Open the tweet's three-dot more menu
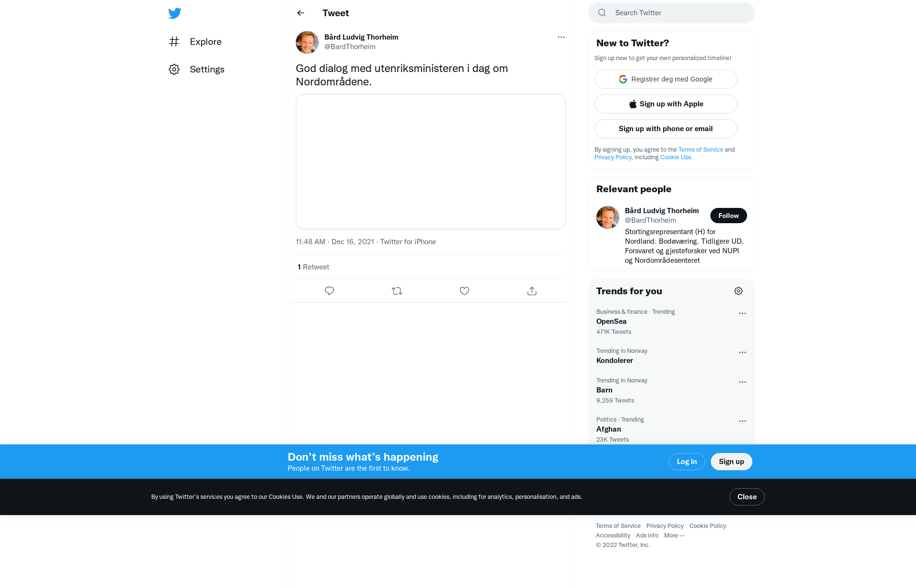Viewport: 916px width, 588px height. click(561, 37)
